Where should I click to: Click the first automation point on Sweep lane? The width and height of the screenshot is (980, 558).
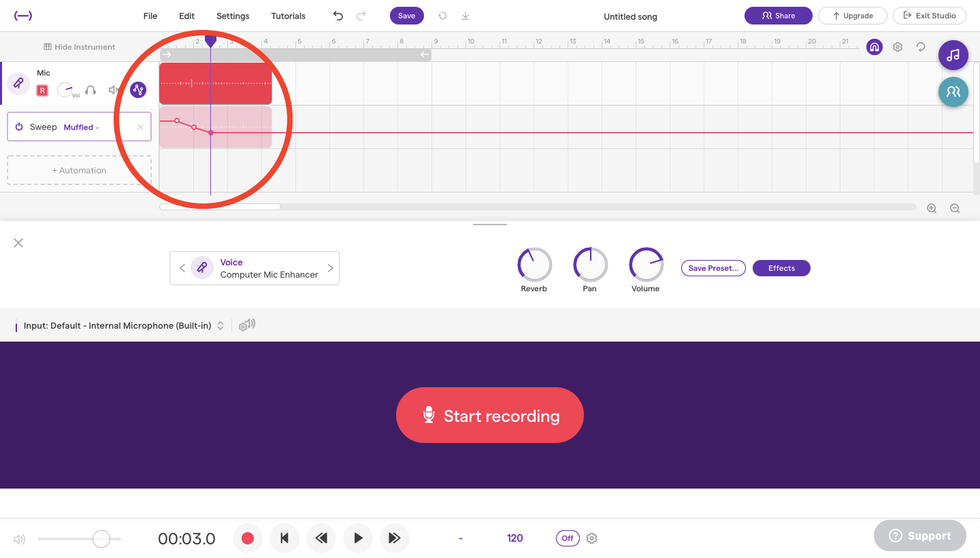tap(177, 120)
